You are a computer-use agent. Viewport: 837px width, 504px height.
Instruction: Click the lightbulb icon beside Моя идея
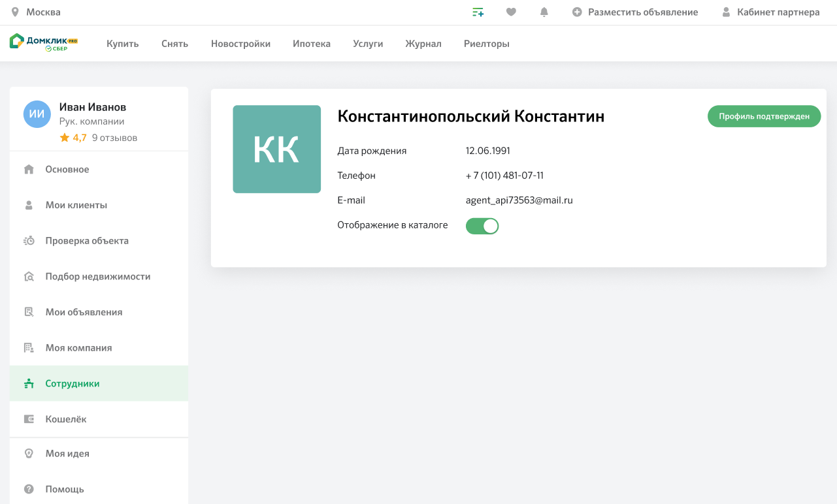29,454
